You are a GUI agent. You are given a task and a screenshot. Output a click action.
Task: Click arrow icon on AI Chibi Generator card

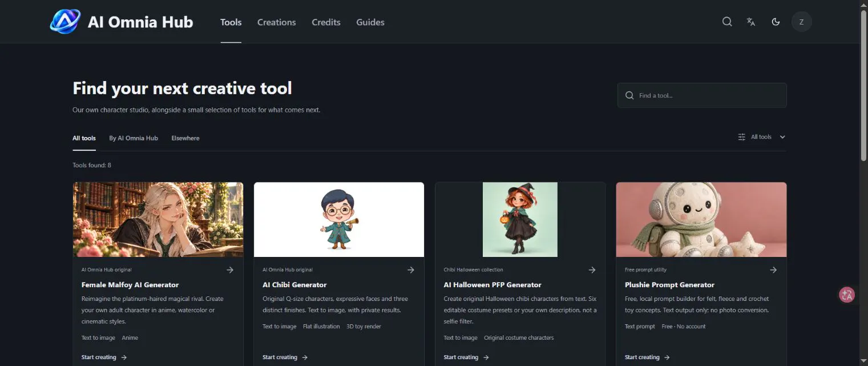411,270
